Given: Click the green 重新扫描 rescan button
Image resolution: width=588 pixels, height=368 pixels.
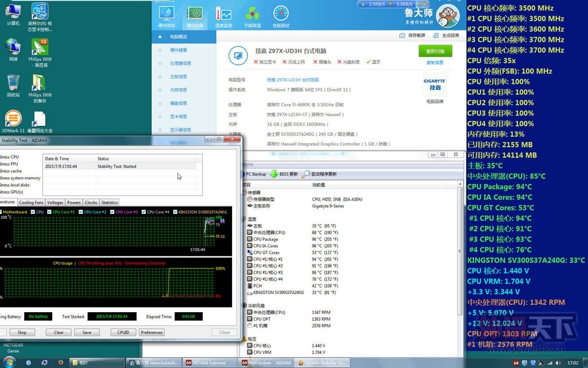Looking at the screenshot, I should [x=435, y=51].
